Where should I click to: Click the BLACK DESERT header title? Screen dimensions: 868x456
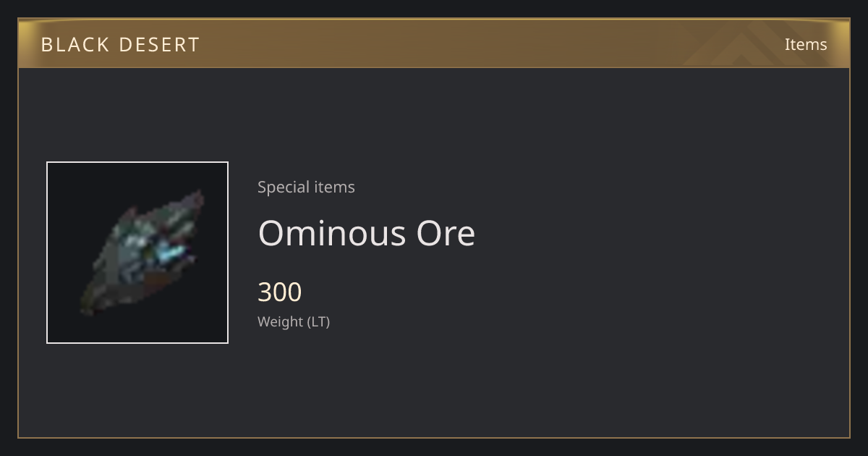[120, 45]
